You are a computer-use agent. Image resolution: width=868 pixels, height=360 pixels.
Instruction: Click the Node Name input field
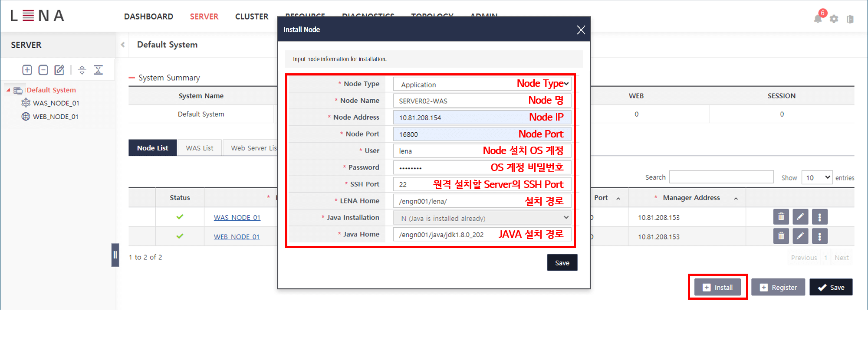pos(460,101)
